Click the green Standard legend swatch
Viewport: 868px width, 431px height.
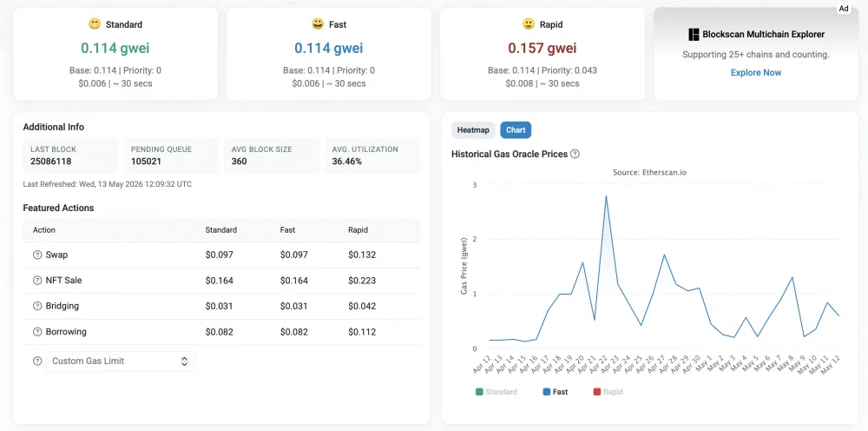pyautogui.click(x=479, y=392)
